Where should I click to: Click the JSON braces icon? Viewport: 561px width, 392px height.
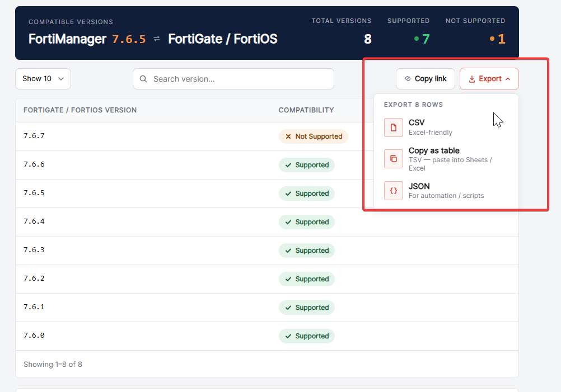(393, 191)
